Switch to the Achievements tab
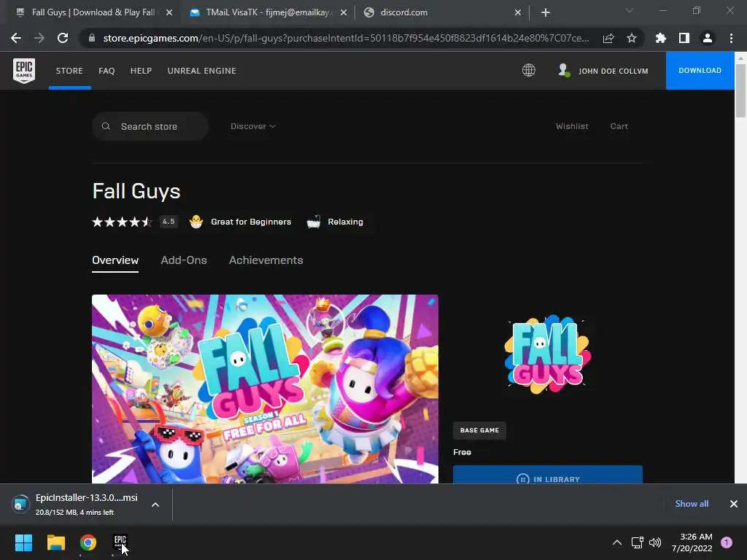The height and width of the screenshot is (560, 747). coord(266,260)
